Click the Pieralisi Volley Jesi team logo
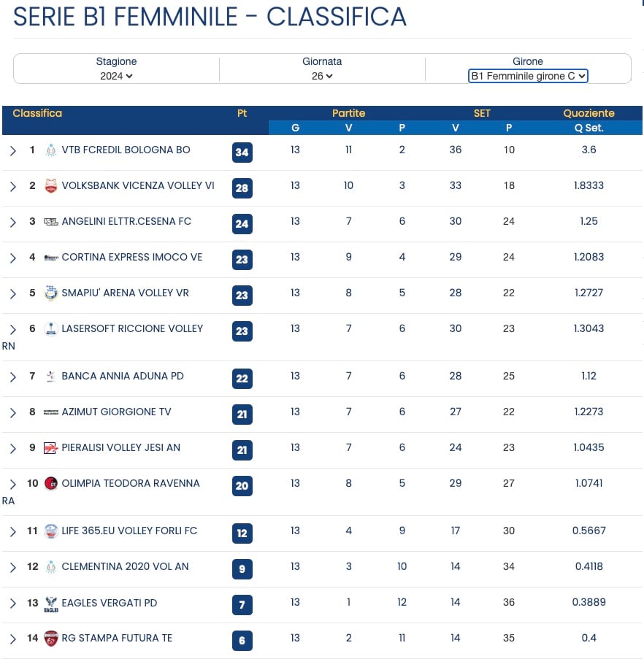 [x=51, y=448]
